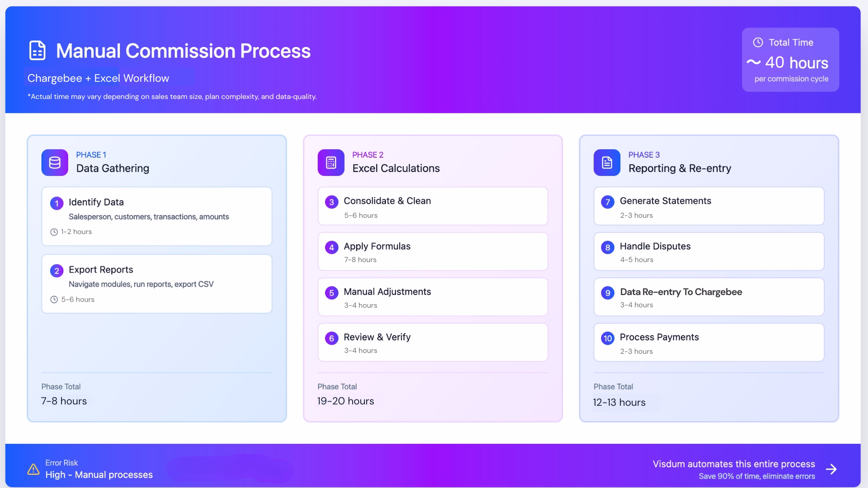Click the Phase 3 document icon
Image resolution: width=868 pixels, height=488 pixels.
[x=607, y=163]
